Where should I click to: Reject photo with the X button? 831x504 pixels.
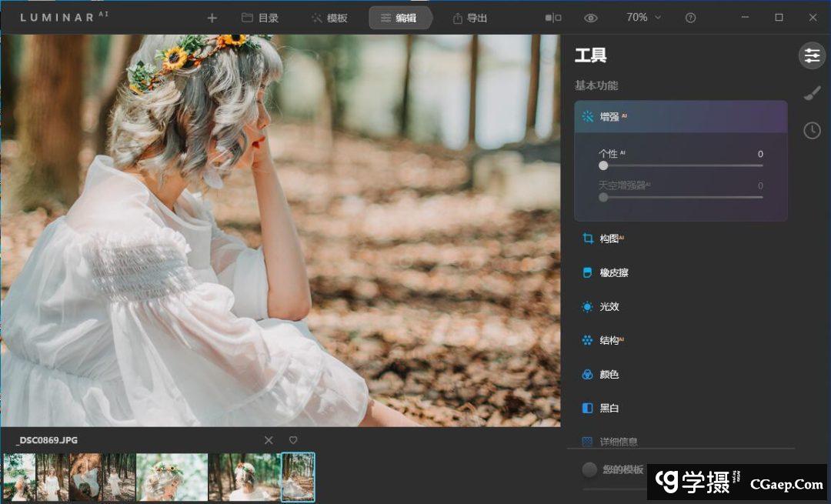(269, 440)
